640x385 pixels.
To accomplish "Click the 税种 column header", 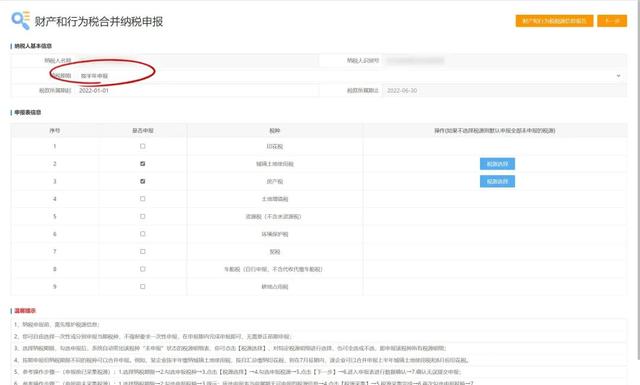I will [275, 131].
